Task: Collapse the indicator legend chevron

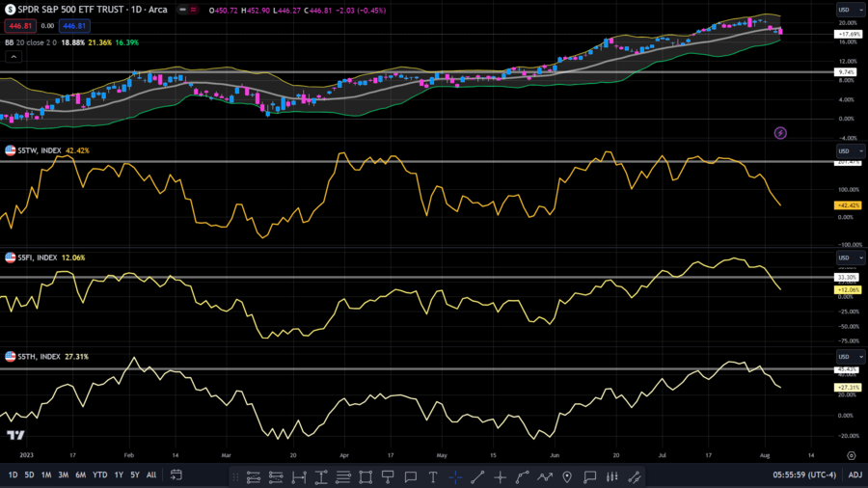Action: tap(14, 57)
